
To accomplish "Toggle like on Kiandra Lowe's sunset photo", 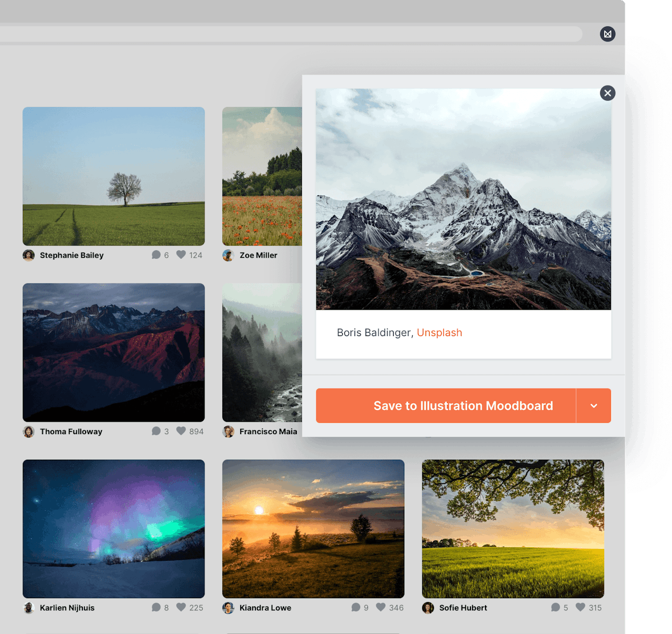I will pyautogui.click(x=380, y=607).
